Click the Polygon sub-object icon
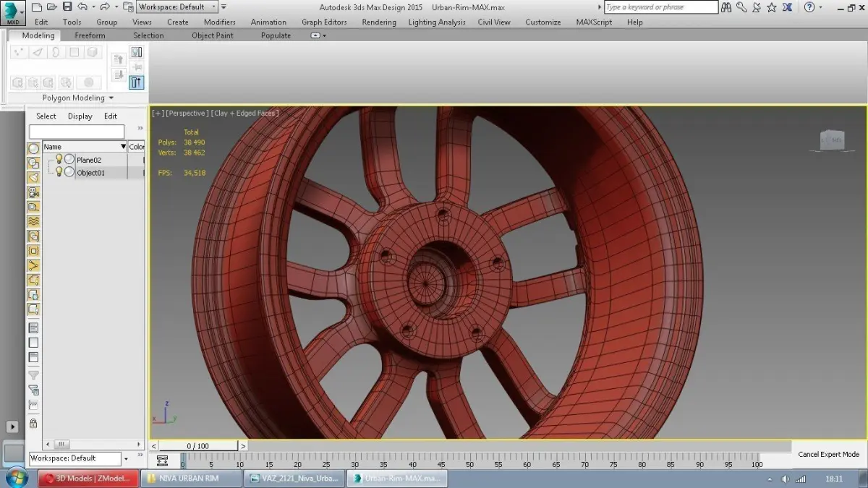868x488 pixels. (74, 52)
